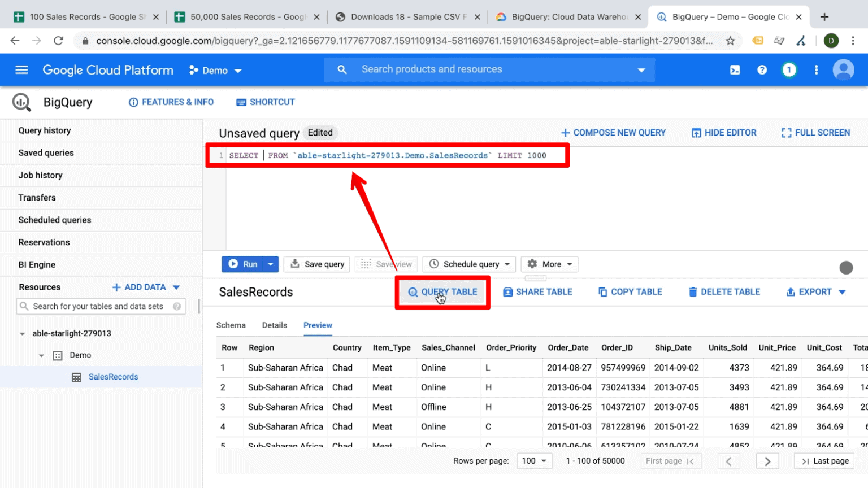The width and height of the screenshot is (868, 488).
Task: Switch to the Schema tab
Action: coord(231,325)
